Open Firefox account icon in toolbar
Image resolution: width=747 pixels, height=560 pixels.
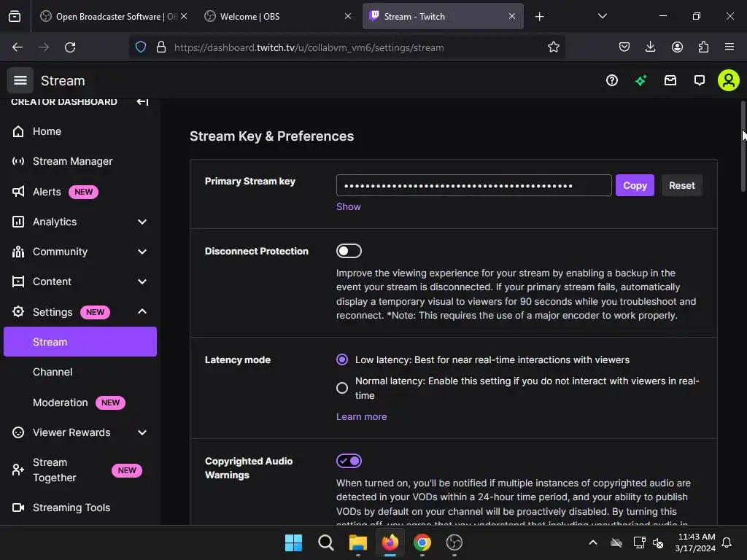[x=677, y=47]
